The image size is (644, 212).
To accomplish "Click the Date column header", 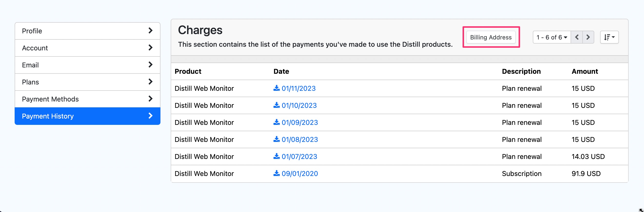I will (281, 71).
